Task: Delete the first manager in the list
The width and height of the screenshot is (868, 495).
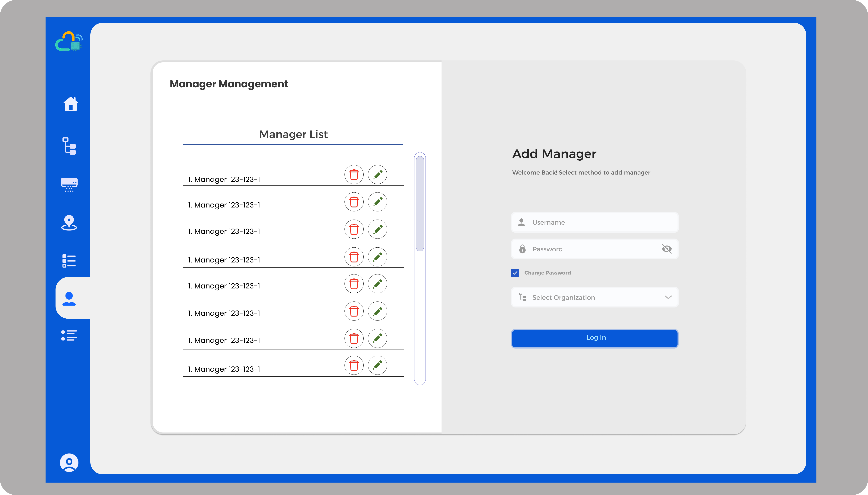Action: [x=354, y=175]
